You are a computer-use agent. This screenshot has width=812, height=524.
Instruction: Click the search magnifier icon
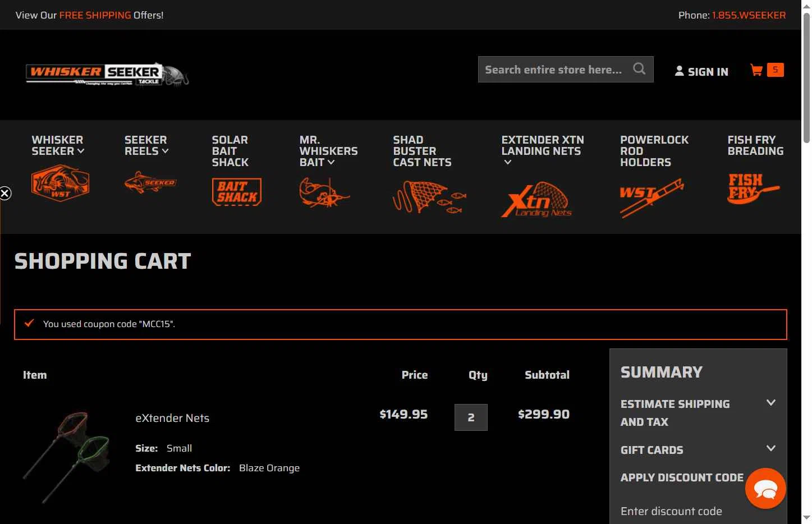coord(639,69)
